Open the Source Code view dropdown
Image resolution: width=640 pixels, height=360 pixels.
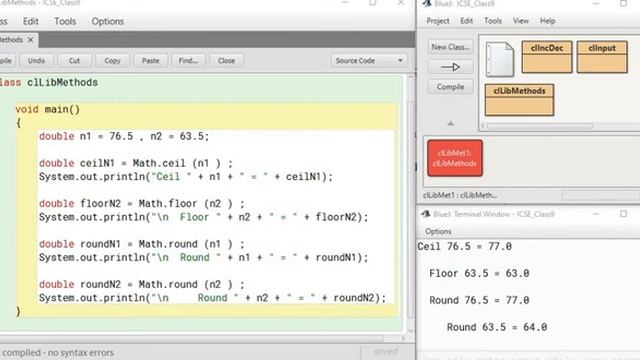[x=369, y=60]
